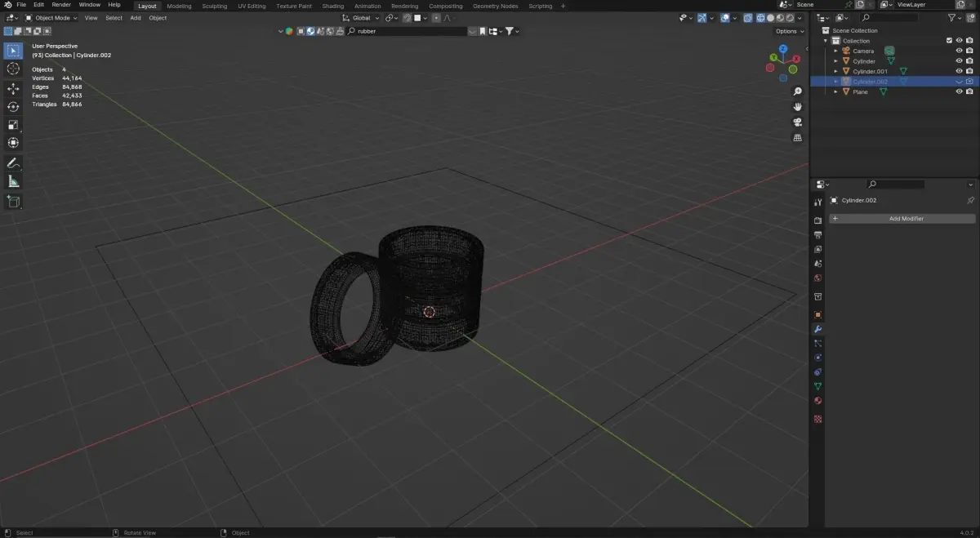Image resolution: width=980 pixels, height=538 pixels.
Task: Hide Cylinder.001 using its eye icon
Action: tap(960, 71)
